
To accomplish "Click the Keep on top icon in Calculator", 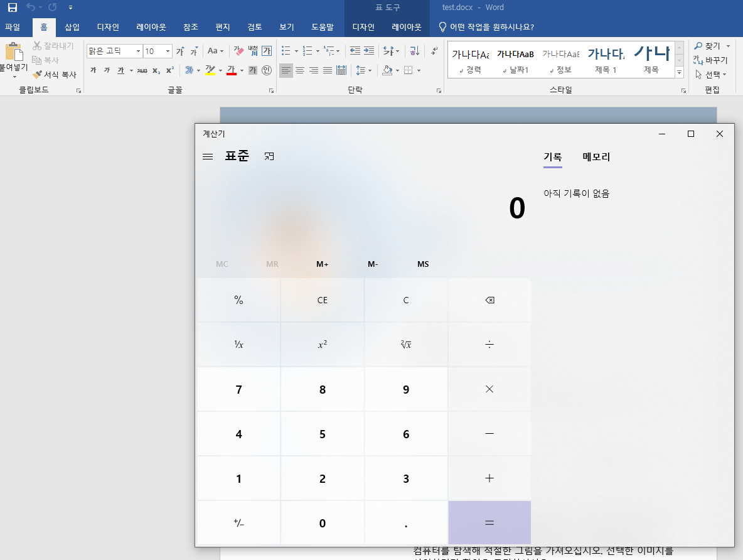I will click(x=269, y=156).
